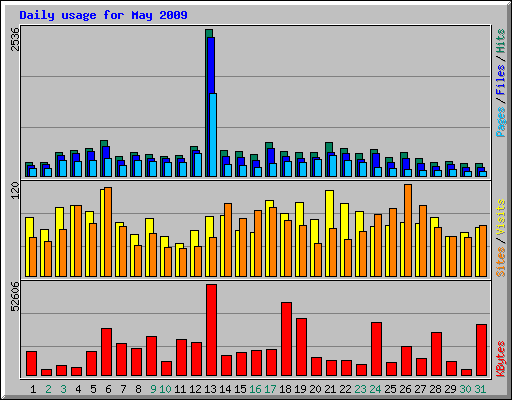Click the day 3 axis label
Screen dimensions: 512x400
pos(63,389)
